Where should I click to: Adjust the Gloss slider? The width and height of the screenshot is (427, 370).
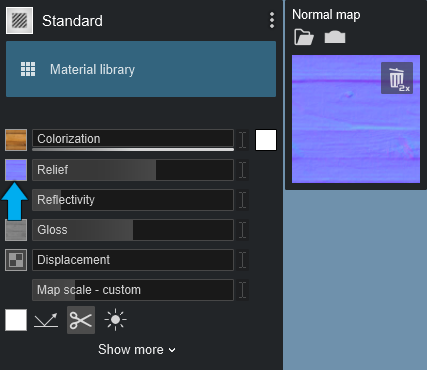(133, 230)
